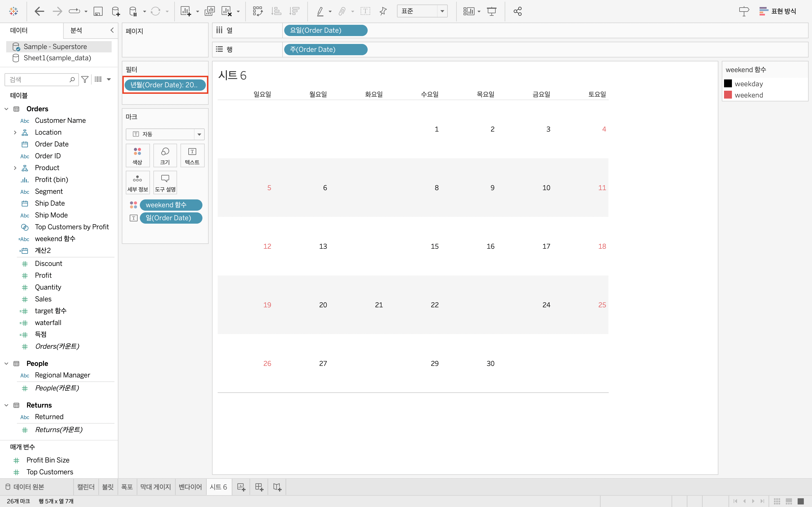Click the new dashboard icon at bottom
The height and width of the screenshot is (507, 812).
(x=259, y=487)
